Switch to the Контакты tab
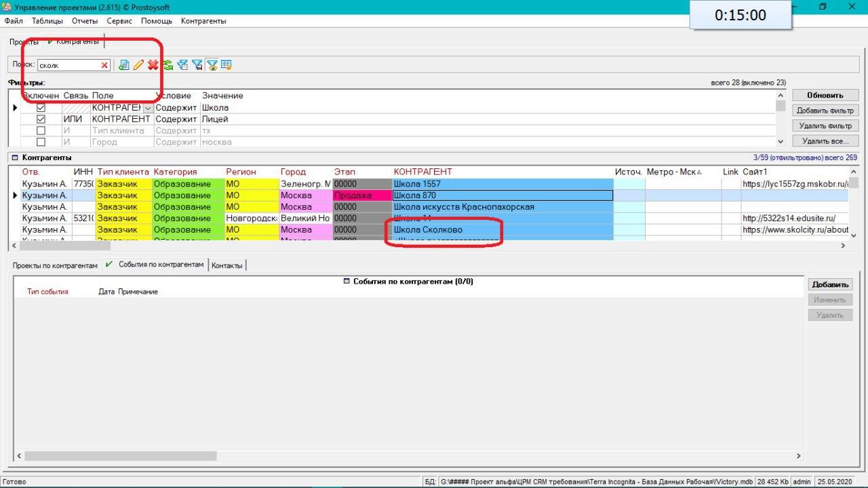This screenshot has height=488, width=868. coord(226,265)
